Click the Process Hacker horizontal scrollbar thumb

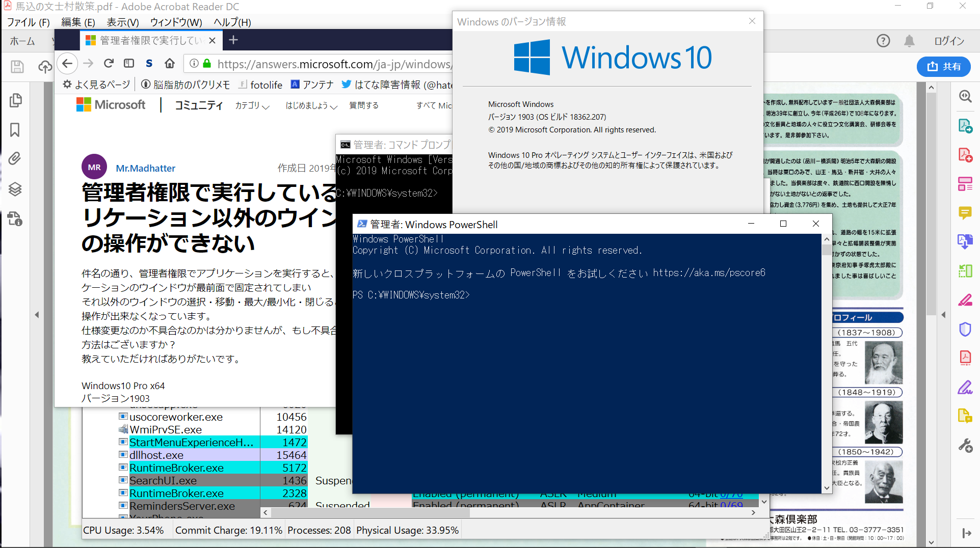370,512
